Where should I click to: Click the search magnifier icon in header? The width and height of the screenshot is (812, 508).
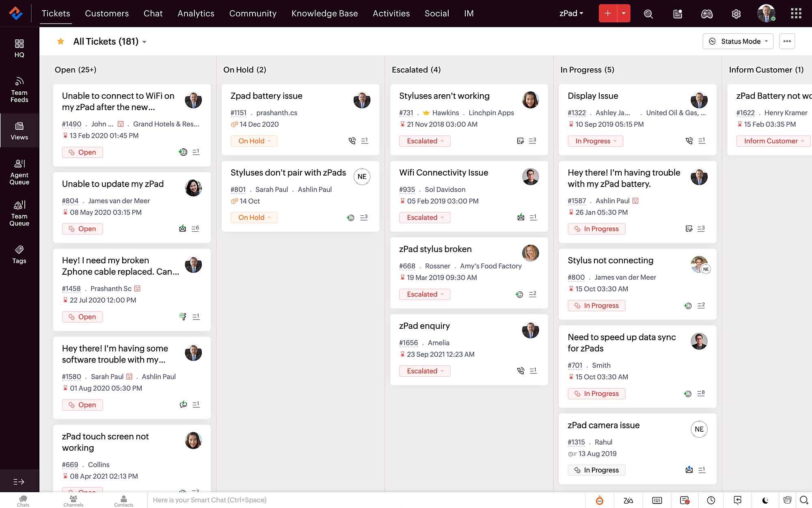click(648, 14)
